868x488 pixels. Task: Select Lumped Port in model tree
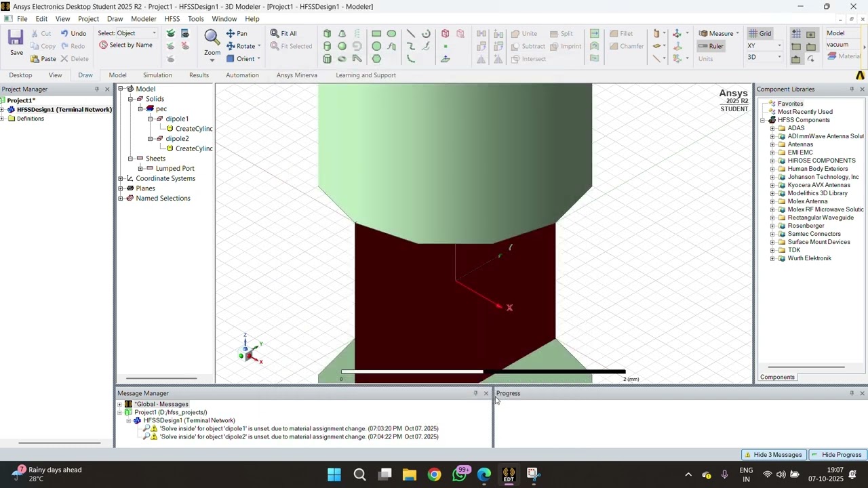[x=175, y=168]
